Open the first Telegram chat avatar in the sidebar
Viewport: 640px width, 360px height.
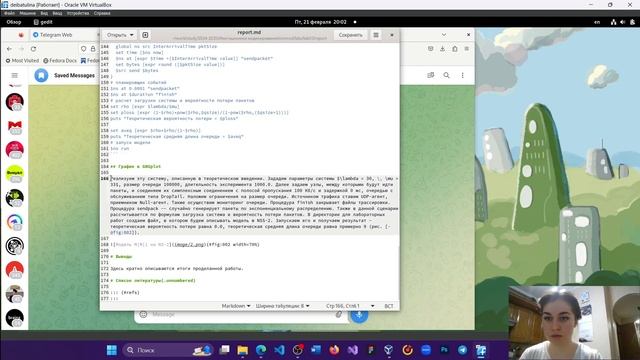point(15,102)
